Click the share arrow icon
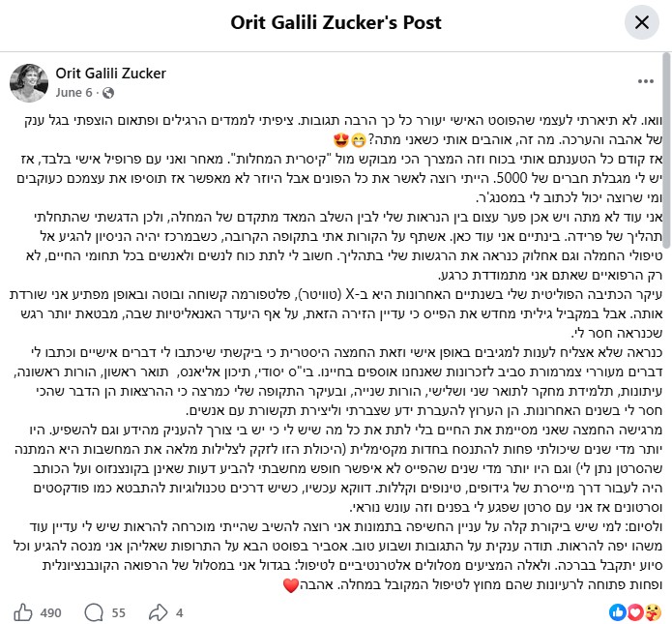Screen dimensions: 672x624 coord(158,612)
